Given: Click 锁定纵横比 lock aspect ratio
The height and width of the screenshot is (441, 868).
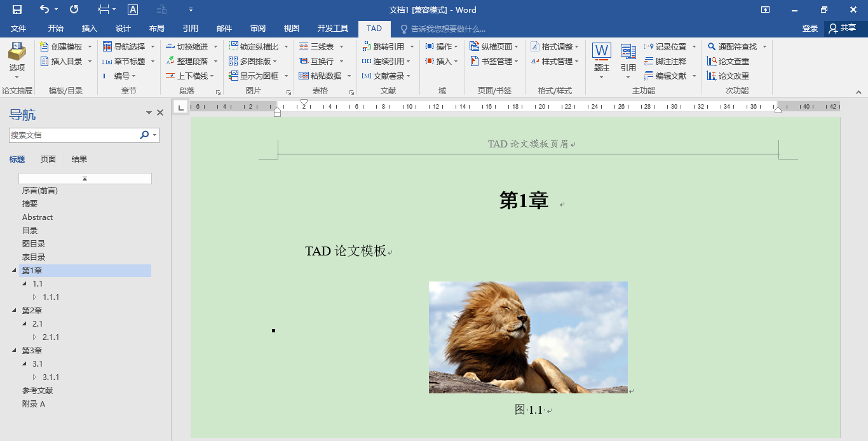Looking at the screenshot, I should click(254, 47).
